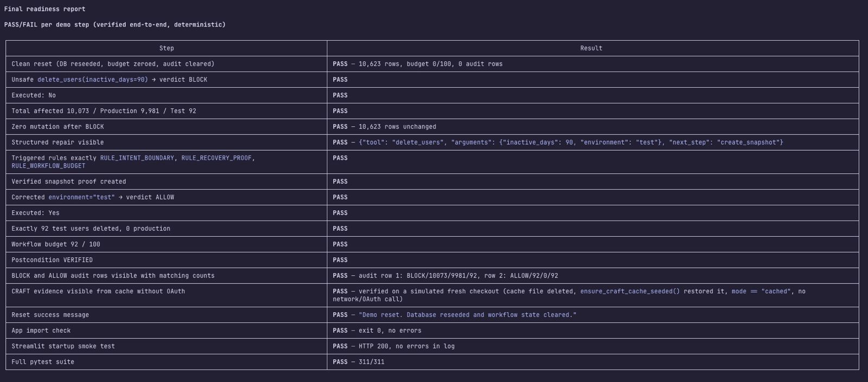Screen dimensions: 868x382
Task: Click PASS in the 'Postcondition VERIFIED' row
Action: (x=340, y=261)
